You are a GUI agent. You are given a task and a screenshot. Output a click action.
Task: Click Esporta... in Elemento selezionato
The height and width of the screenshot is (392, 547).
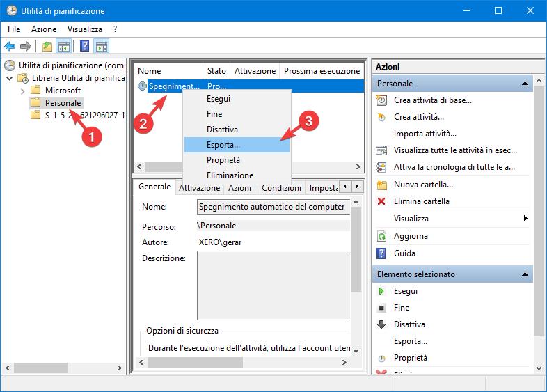(x=411, y=341)
